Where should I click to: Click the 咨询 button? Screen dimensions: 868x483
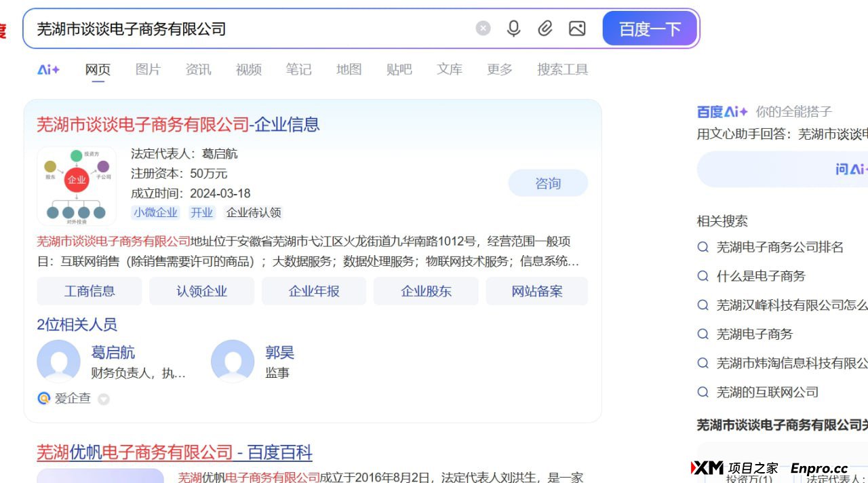[x=548, y=182]
